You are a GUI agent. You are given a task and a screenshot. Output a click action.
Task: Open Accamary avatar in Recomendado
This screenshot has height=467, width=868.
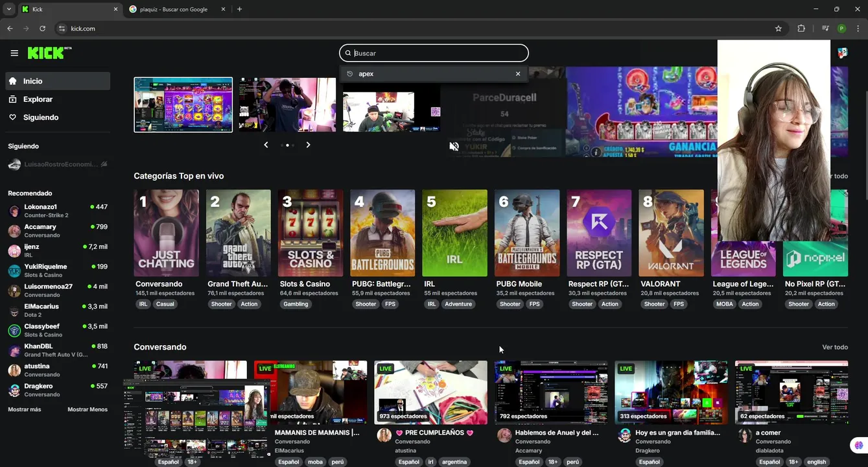pyautogui.click(x=14, y=231)
